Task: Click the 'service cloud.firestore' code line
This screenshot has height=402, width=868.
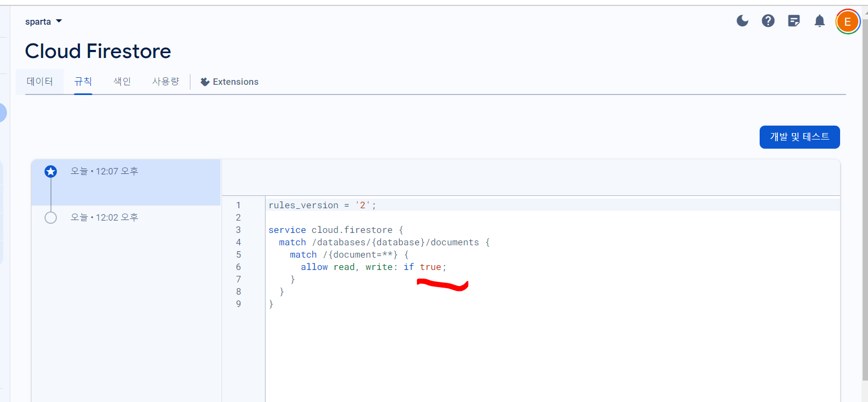Action: pos(336,230)
